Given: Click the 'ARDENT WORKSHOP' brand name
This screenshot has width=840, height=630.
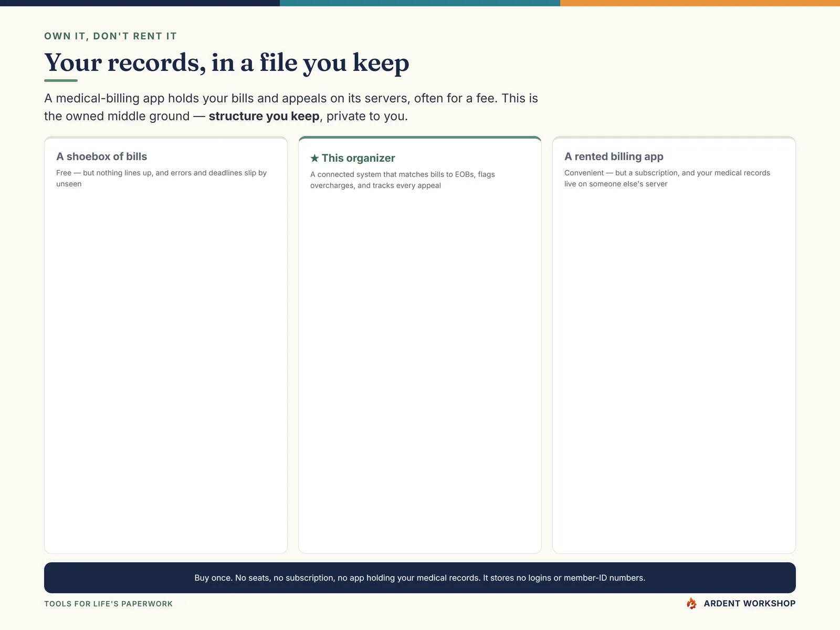Looking at the screenshot, I should [x=750, y=603].
